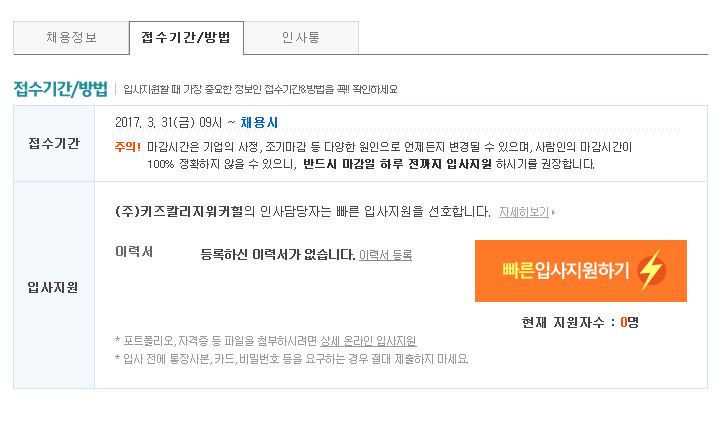This screenshot has width=727, height=422.
Task: Click the 접수기간 row header cell
Action: click(x=54, y=143)
